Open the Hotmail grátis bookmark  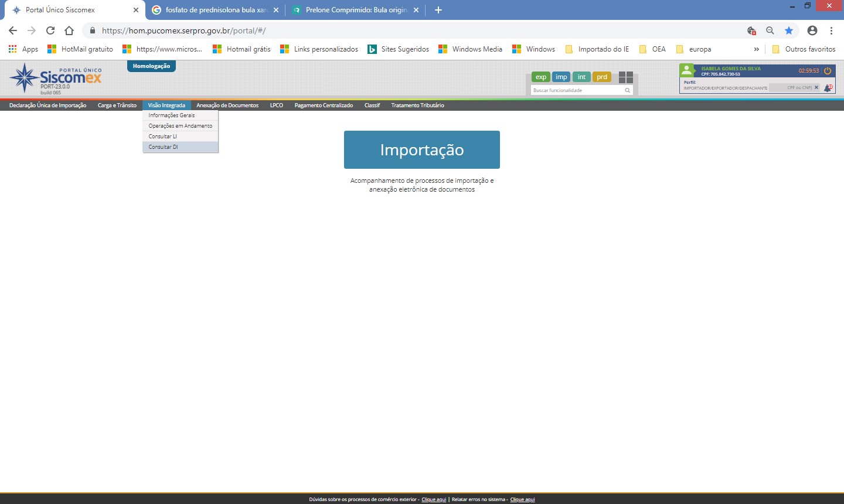point(241,49)
